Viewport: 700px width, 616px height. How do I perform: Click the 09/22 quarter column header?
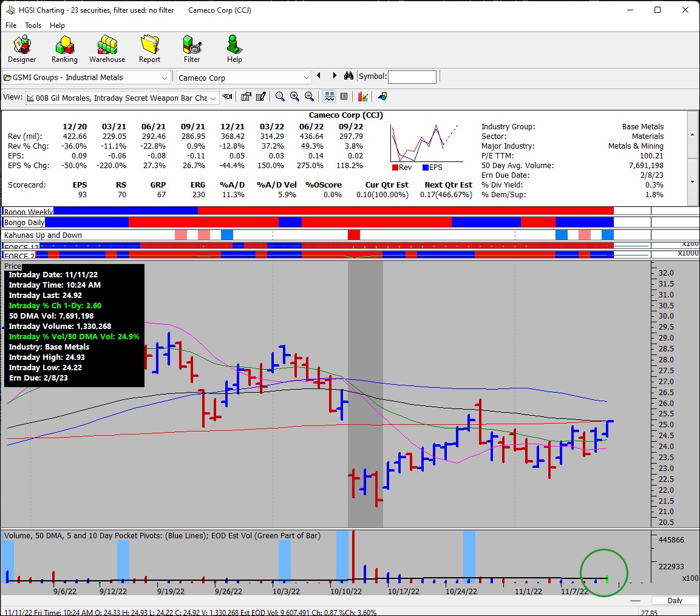coord(351,127)
